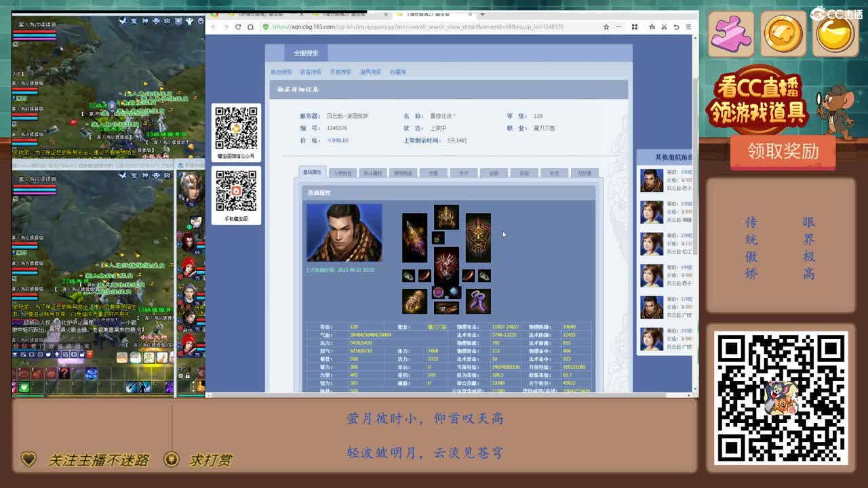This screenshot has height=488, width=868.
Task: Click the ¥898.00 price value
Action: tap(338, 140)
